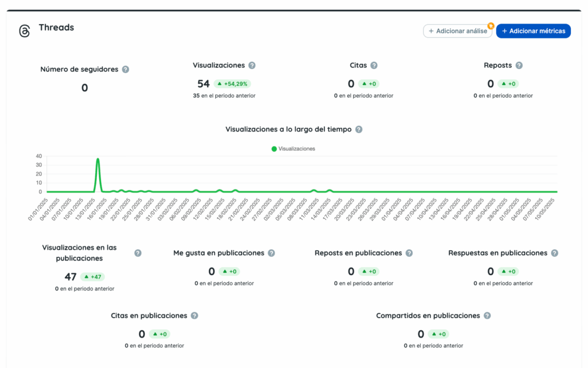Click help icon beside Citas en publicaciones
This screenshot has height=368, width=588.
coord(195,316)
